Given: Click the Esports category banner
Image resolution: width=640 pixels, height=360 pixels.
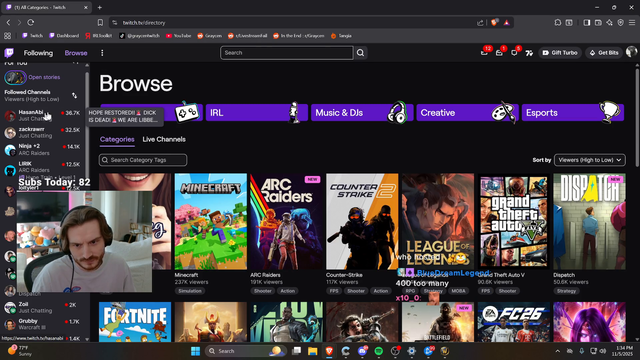Looking at the screenshot, I should (573, 113).
